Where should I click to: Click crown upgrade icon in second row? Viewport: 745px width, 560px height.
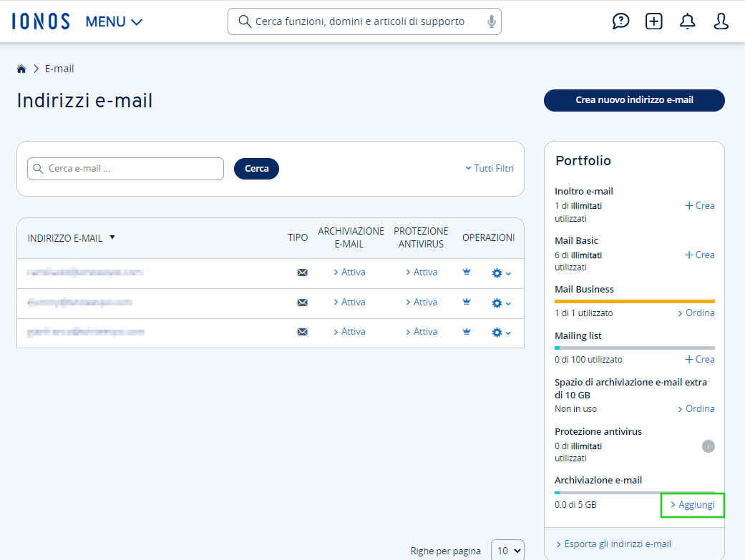click(x=467, y=302)
